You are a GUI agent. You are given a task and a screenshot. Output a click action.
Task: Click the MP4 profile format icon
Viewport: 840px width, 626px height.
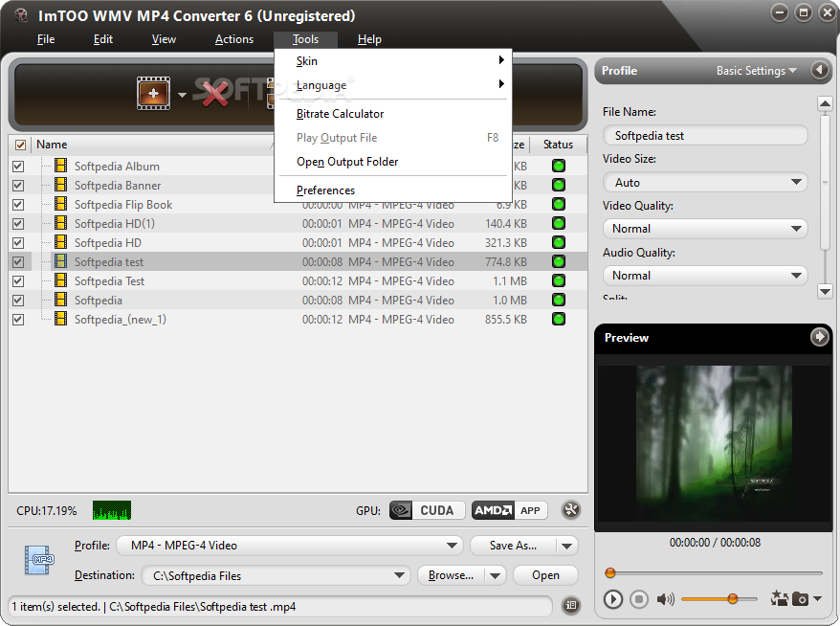point(39,560)
